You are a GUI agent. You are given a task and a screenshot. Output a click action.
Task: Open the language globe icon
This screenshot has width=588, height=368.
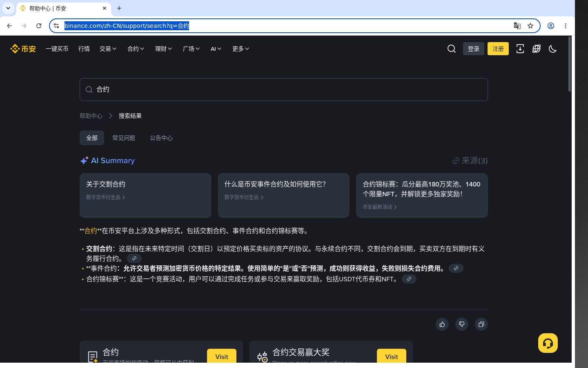click(x=536, y=49)
